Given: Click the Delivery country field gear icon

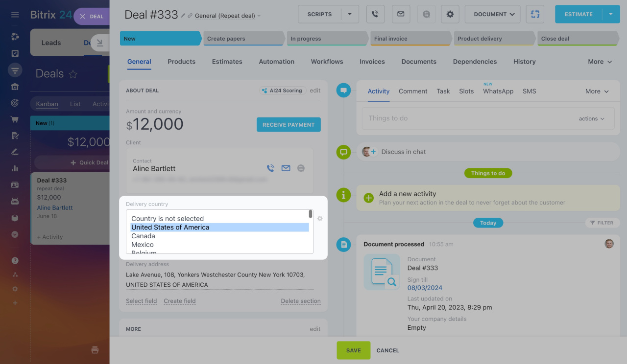Looking at the screenshot, I should click(x=320, y=219).
